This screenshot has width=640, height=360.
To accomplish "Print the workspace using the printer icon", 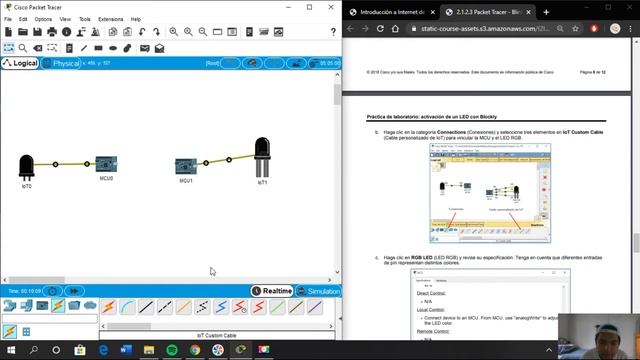I will tap(52, 32).
